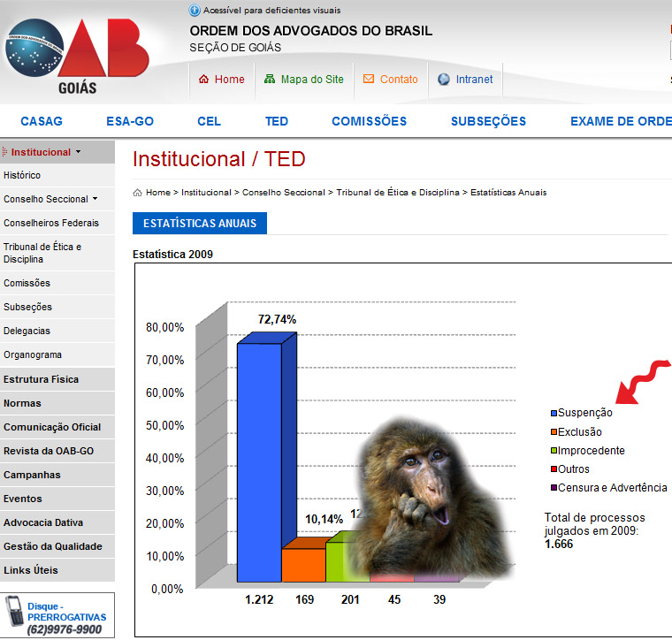
Task: Click the orange Exclusão legend swatch
Action: tap(554, 432)
